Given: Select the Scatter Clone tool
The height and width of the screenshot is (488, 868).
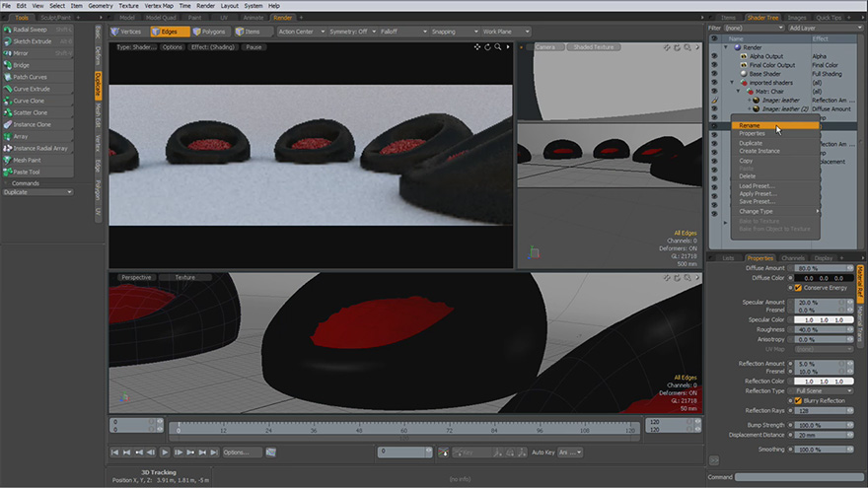Looking at the screenshot, I should pyautogui.click(x=37, y=112).
